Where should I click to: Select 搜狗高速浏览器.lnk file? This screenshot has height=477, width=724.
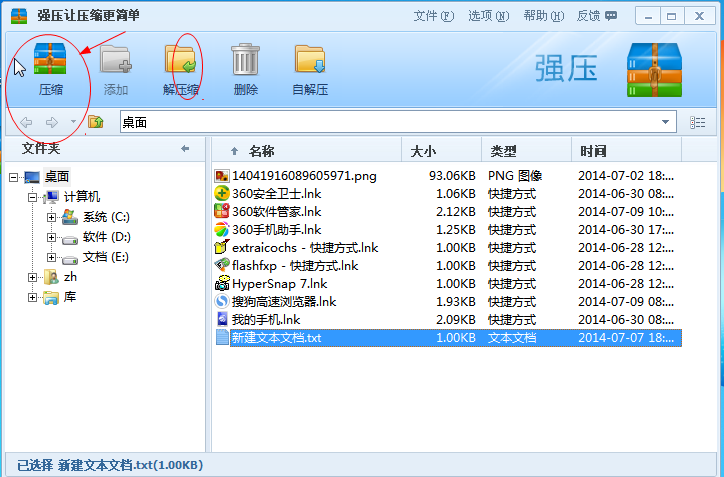tap(284, 302)
